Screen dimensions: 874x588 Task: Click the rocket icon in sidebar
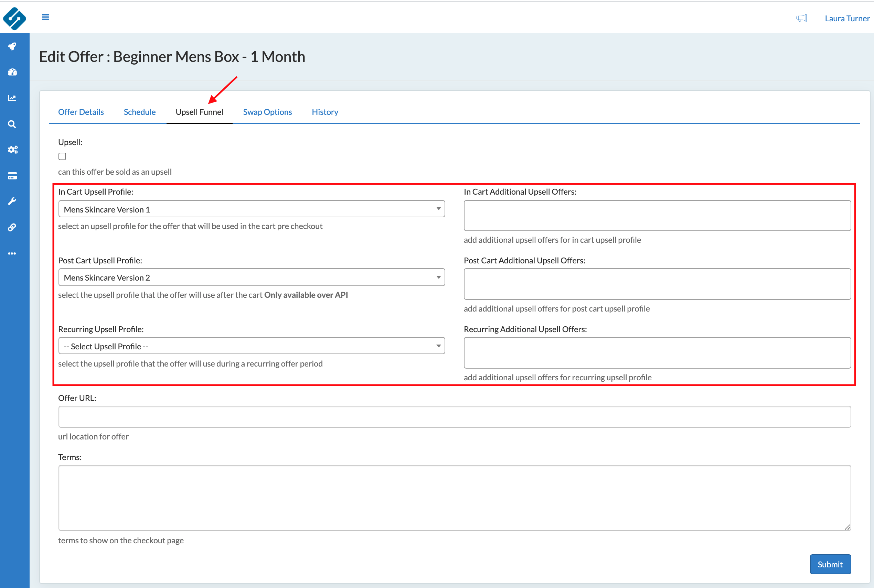[x=12, y=46]
